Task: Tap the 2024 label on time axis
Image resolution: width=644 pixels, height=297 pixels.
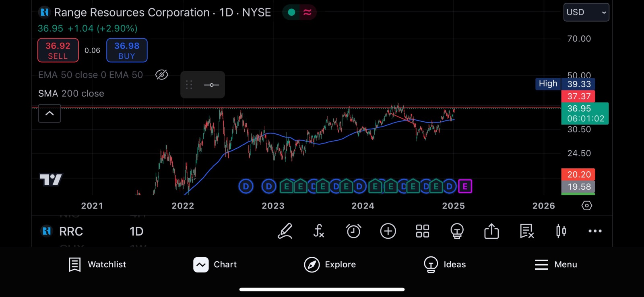Action: pos(363,206)
